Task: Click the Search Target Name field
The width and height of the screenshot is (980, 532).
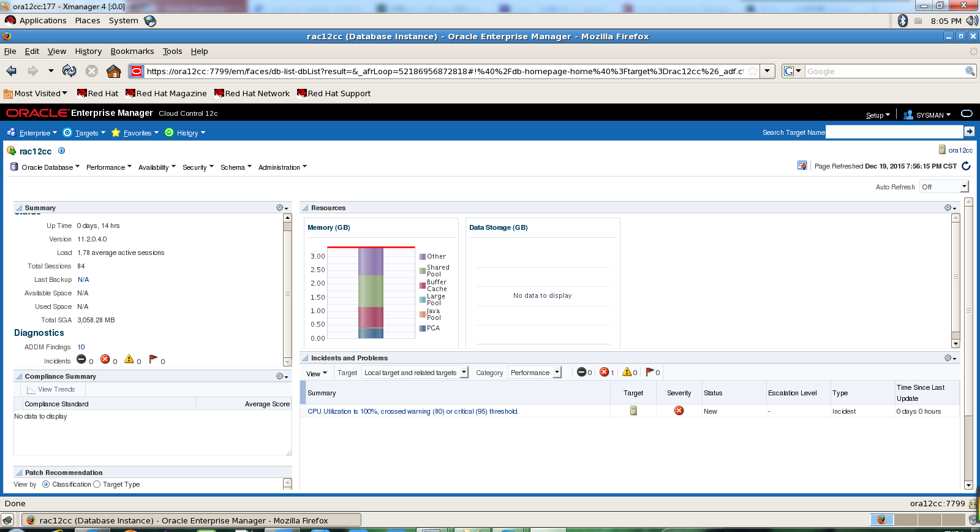Action: pyautogui.click(x=894, y=131)
